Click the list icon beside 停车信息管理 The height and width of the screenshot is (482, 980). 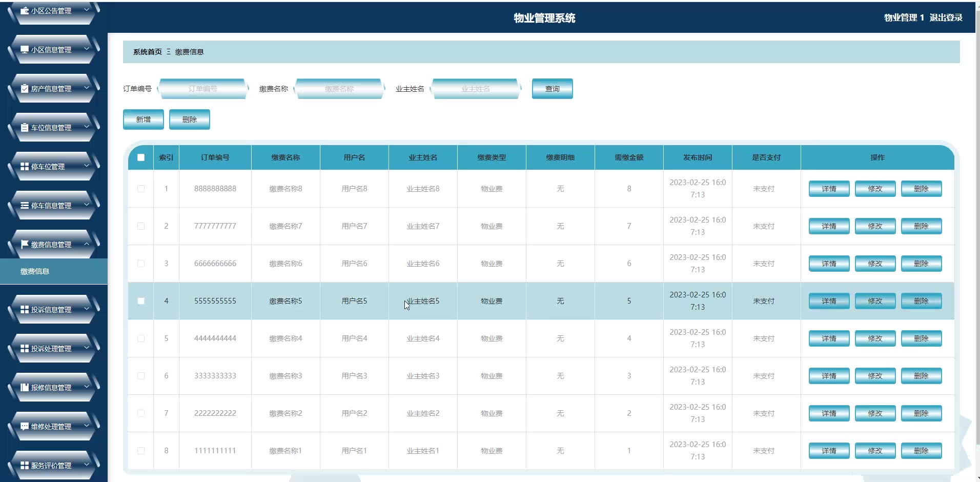coord(25,206)
